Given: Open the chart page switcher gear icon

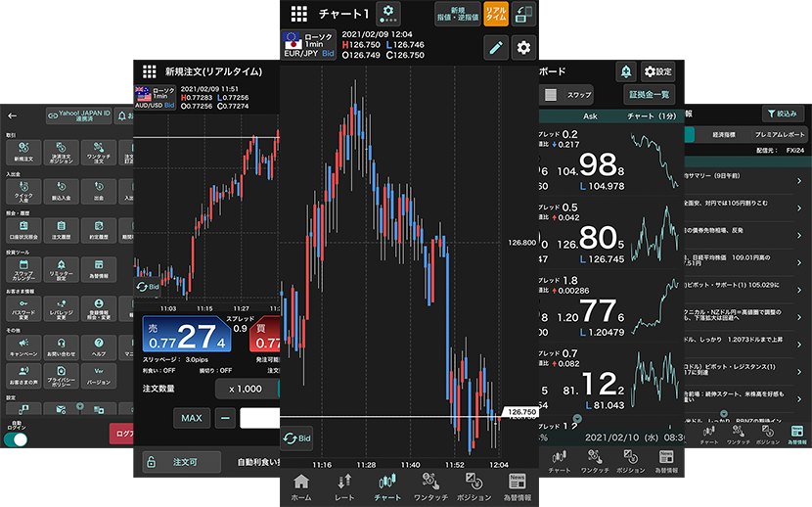Looking at the screenshot, I should (x=389, y=14).
